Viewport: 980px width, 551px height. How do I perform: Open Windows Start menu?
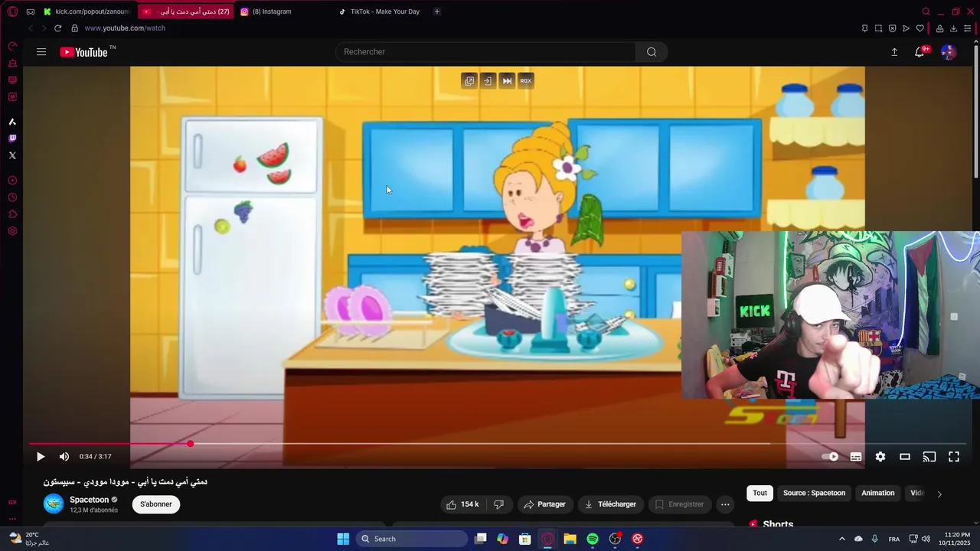343,539
